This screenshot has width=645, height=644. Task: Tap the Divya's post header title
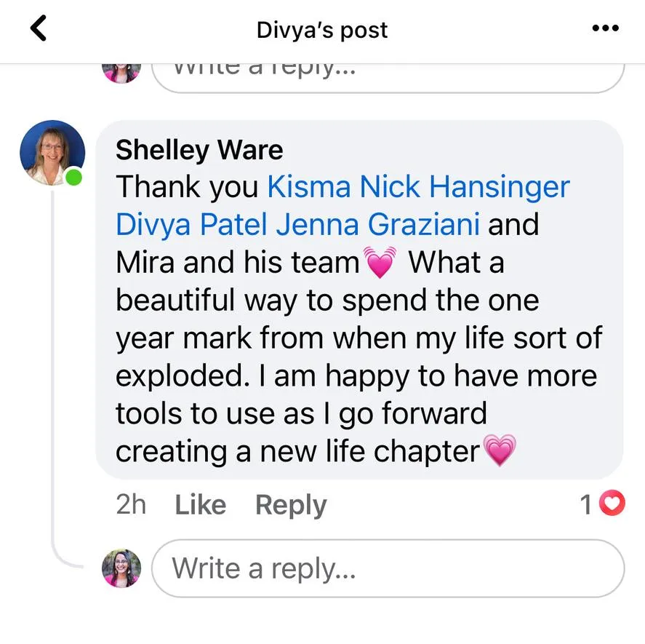click(x=322, y=30)
